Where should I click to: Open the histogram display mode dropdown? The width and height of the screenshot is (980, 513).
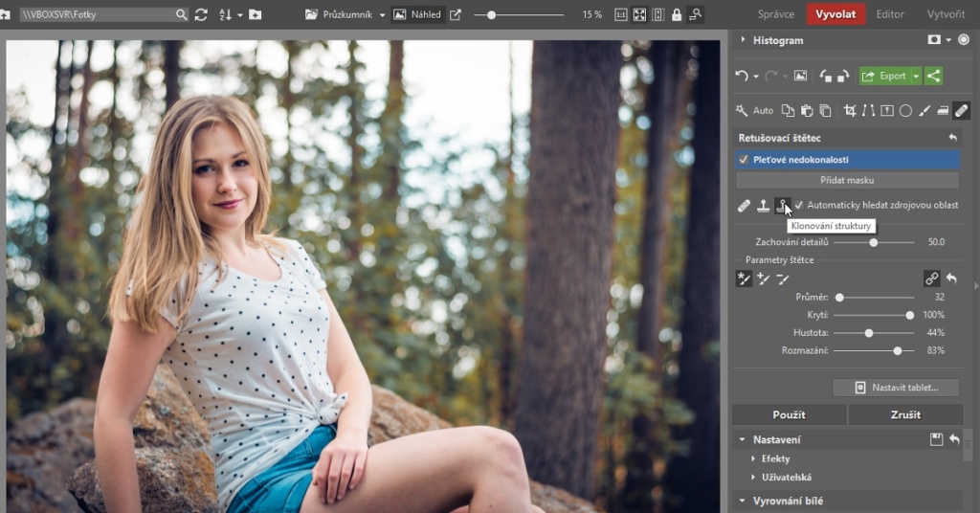[x=948, y=40]
